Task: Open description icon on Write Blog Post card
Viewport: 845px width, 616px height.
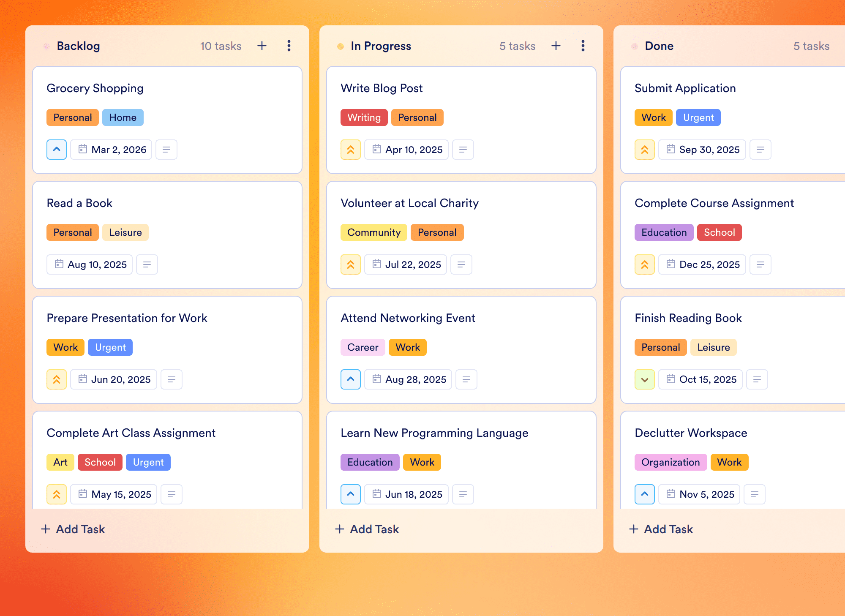Action: [463, 150]
